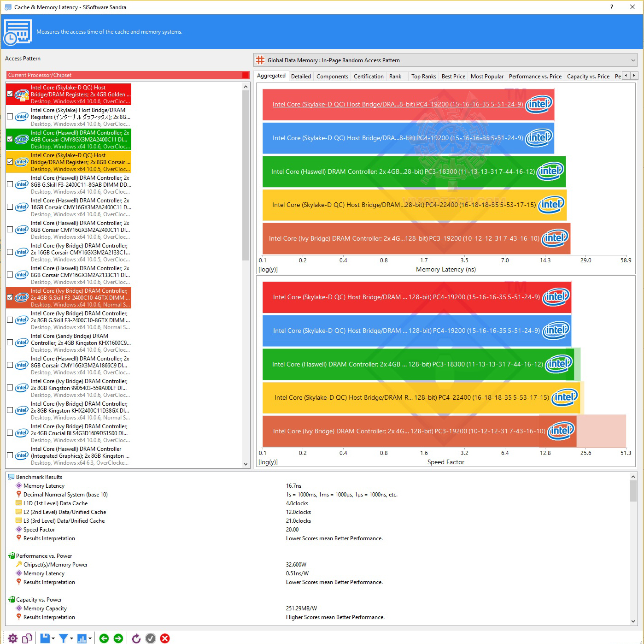Screen dimensions: 644x644
Task: Click the Ivy Bridge PC3-19200 bar in Speed Factor chart
Action: coord(419,431)
